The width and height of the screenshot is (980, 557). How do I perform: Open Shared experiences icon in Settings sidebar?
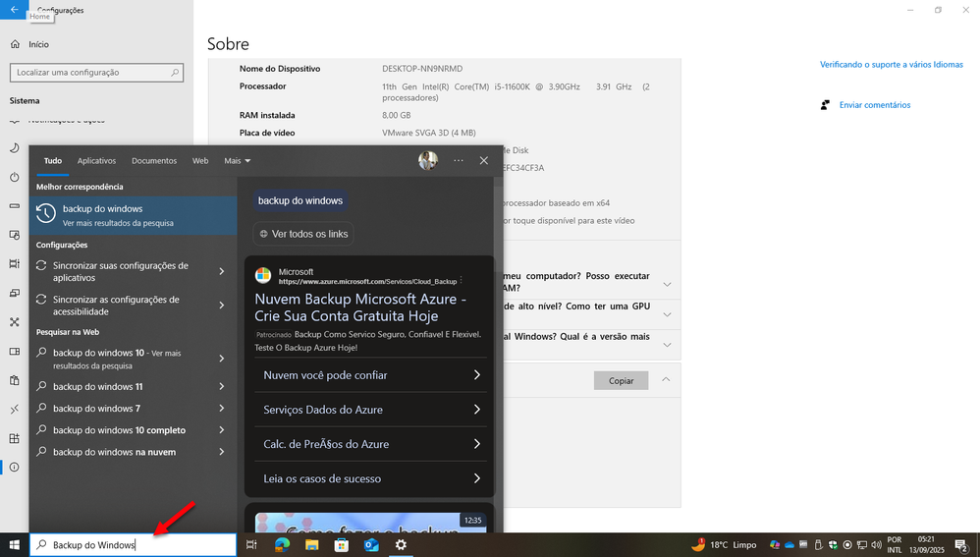point(15,322)
